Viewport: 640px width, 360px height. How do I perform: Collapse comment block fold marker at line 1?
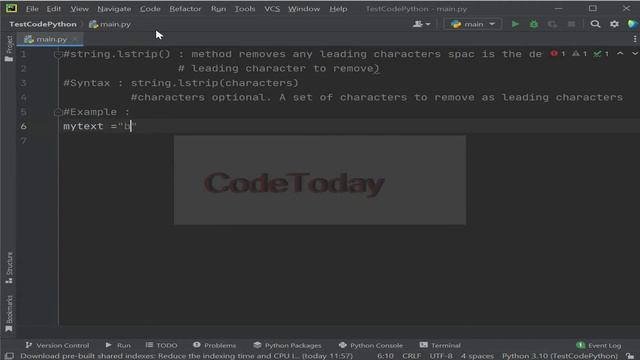point(58,54)
